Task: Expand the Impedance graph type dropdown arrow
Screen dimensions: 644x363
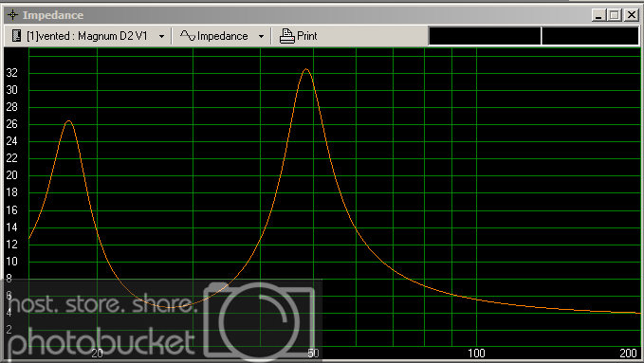Action: tap(261, 37)
